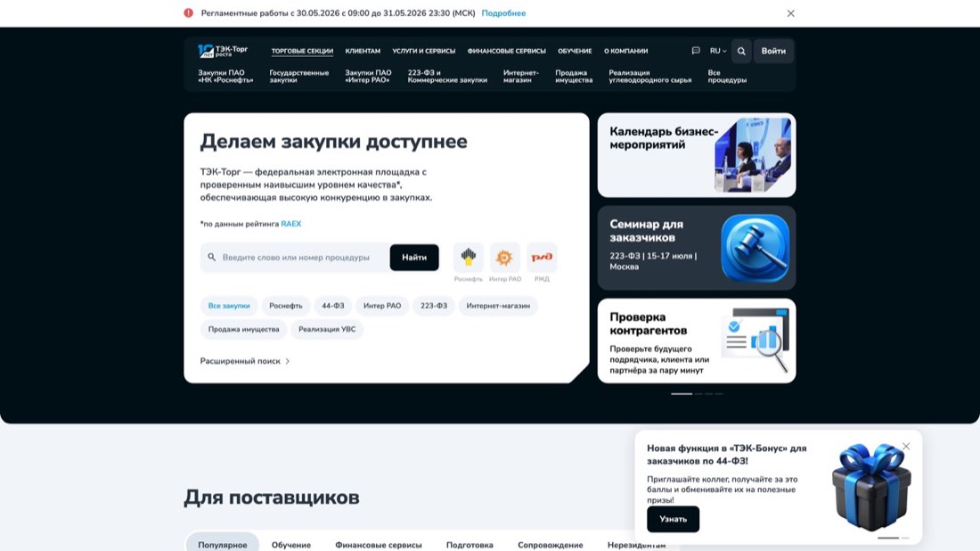Select the Интернет-магазин filter chip

[x=498, y=306]
